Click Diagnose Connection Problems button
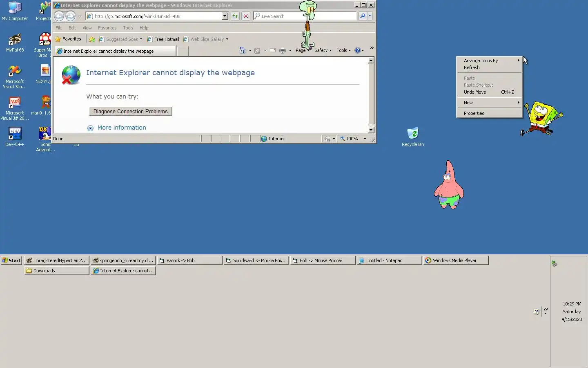The width and height of the screenshot is (588, 368). coord(130,111)
